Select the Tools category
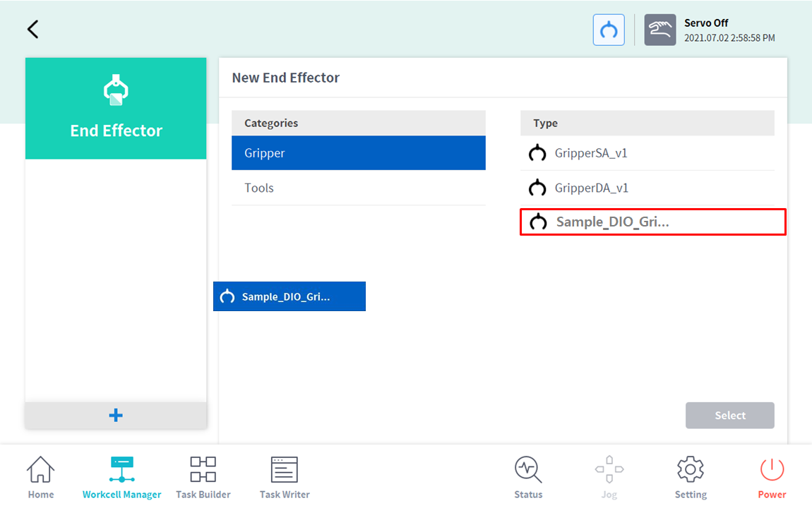 point(358,188)
